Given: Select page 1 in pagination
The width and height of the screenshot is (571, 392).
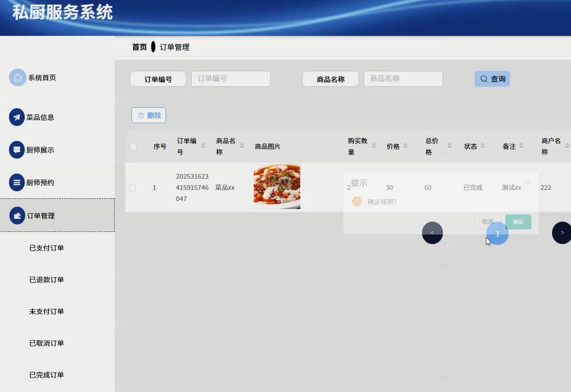Looking at the screenshot, I should click(x=497, y=233).
